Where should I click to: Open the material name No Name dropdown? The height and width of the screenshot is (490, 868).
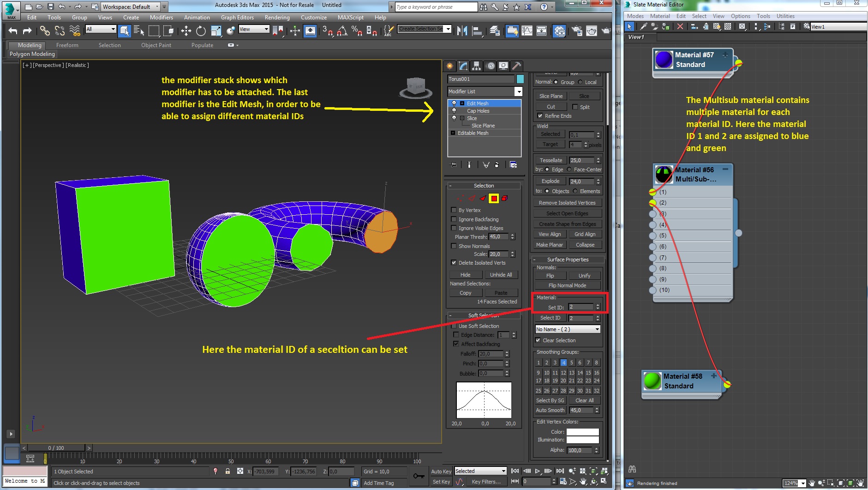568,329
